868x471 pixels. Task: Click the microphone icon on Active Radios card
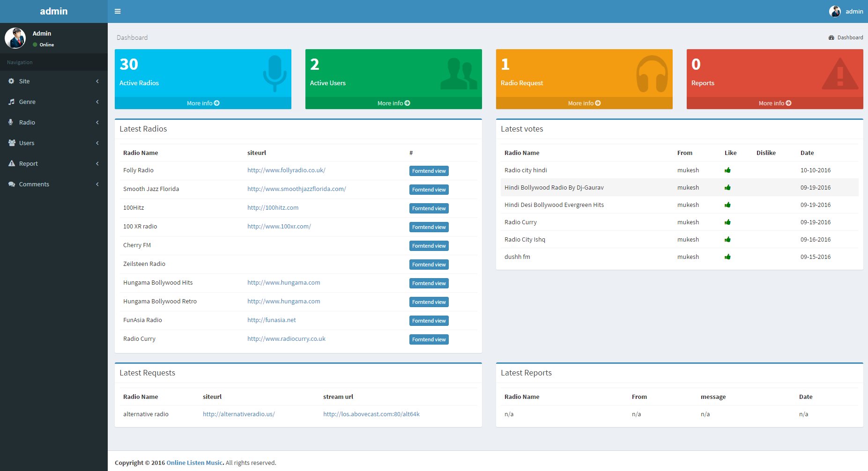point(274,74)
